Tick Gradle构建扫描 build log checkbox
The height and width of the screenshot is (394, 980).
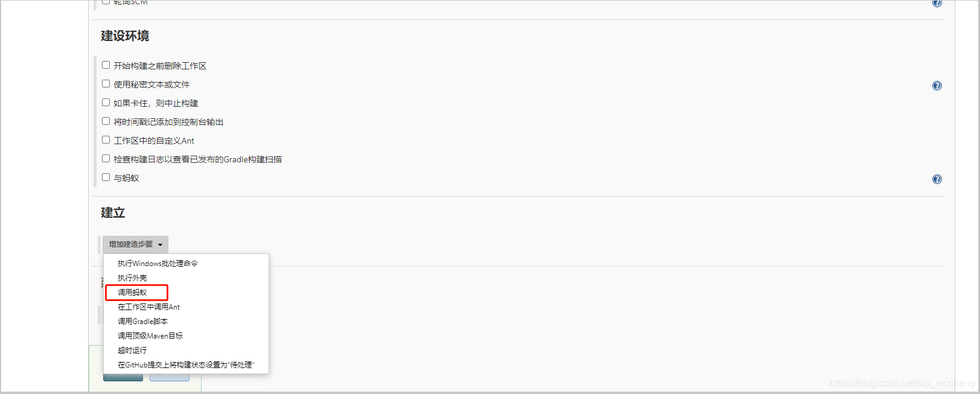(106, 159)
